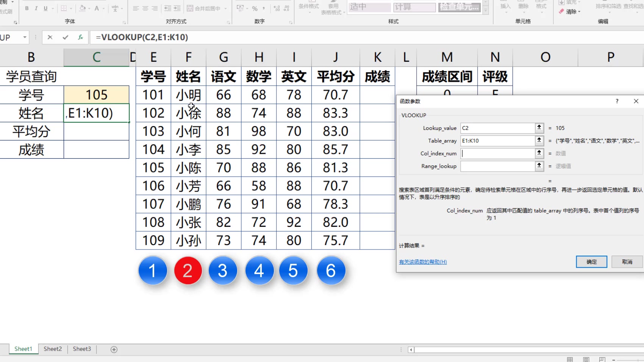This screenshot has height=362, width=644.
Task: Click into the Col_index_num input field
Action: (497, 153)
